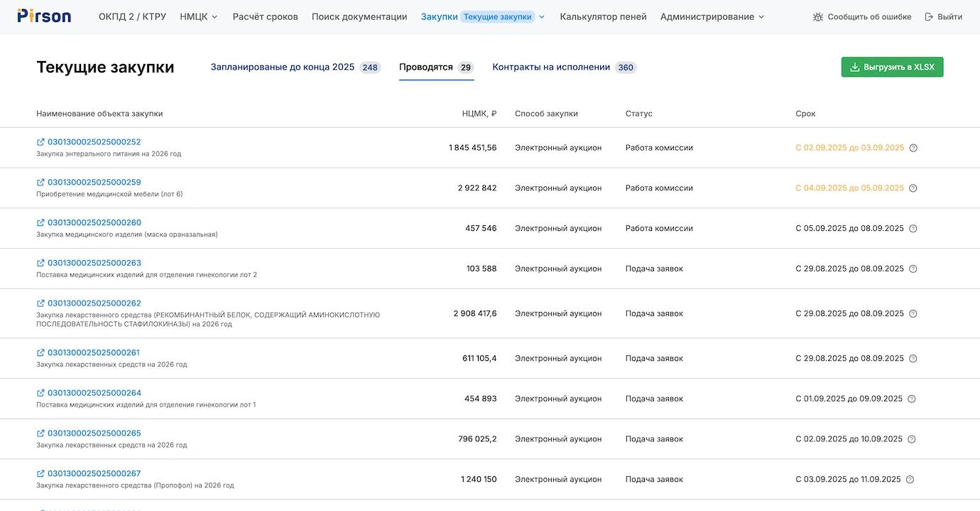Screen dimensions: 980x511
Task: Open the Закупки dropdown chevron
Action: tap(542, 17)
